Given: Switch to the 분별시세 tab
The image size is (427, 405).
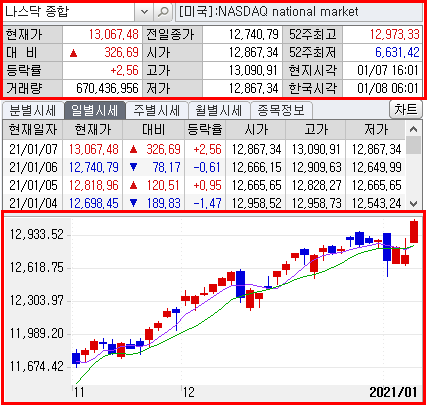Looking at the screenshot, I should (x=32, y=110).
